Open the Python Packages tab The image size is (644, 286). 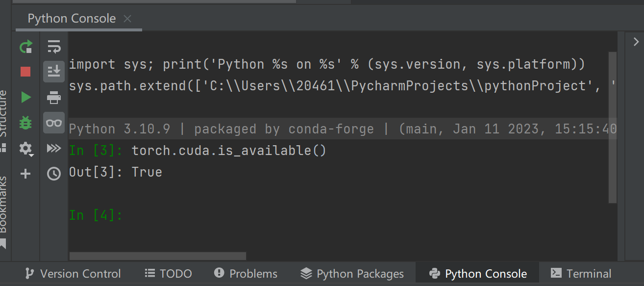pyautogui.click(x=352, y=273)
